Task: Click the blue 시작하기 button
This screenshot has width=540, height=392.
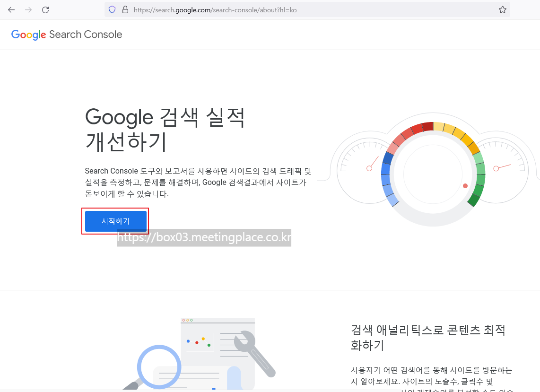Action: coord(116,221)
